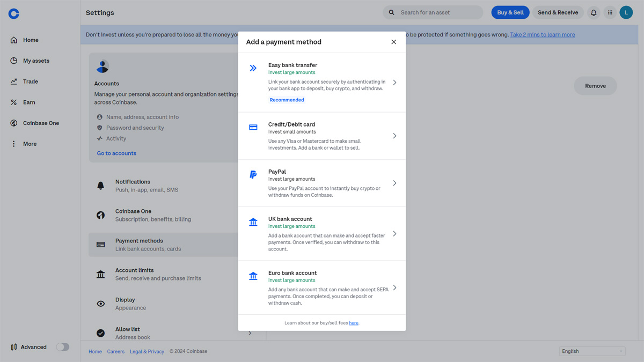The height and width of the screenshot is (362, 644).
Task: Click the More three-dot icon
Action: [14, 144]
